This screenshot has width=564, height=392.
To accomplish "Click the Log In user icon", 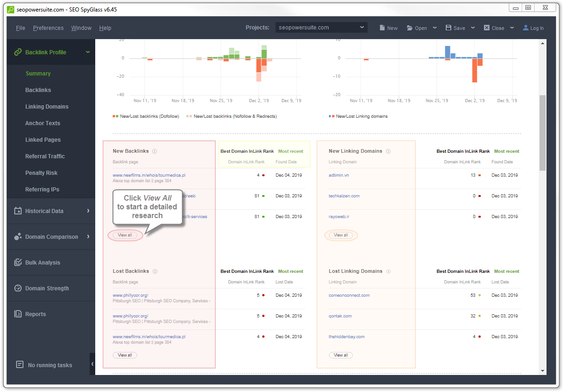I will click(x=526, y=28).
